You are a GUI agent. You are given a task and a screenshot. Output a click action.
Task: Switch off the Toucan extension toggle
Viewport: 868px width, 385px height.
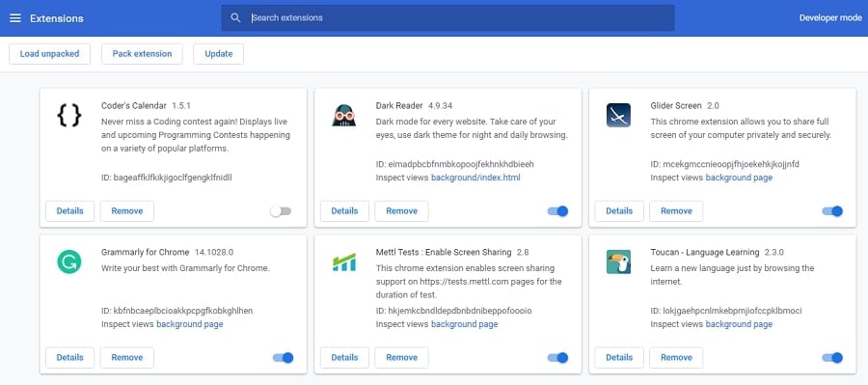[832, 358]
